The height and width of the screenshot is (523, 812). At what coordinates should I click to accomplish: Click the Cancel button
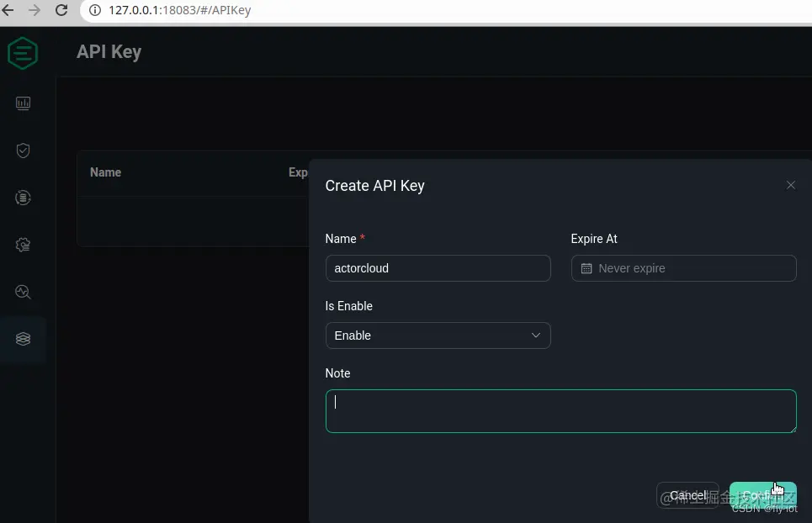click(687, 495)
